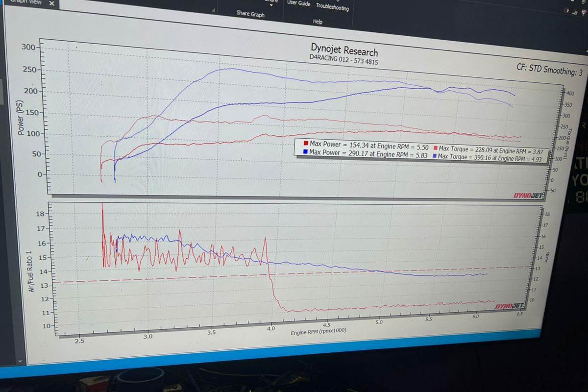Click the down arrow at left panel bottom
The width and height of the screenshot is (588, 392).
point(20,362)
